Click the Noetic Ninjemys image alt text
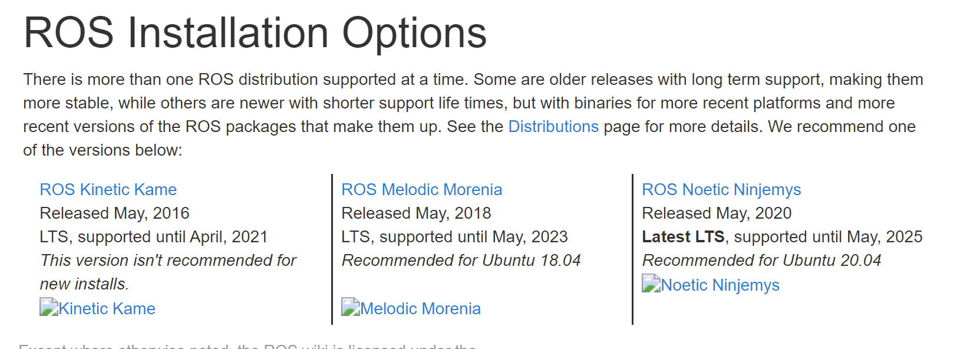This screenshot has height=349, width=980. [x=720, y=285]
